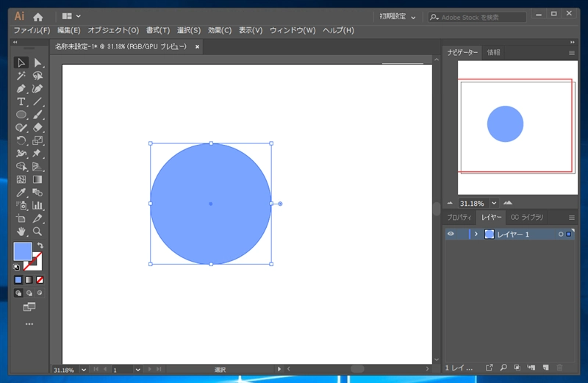Open navigator zoom percentage dropdown

[x=494, y=203]
